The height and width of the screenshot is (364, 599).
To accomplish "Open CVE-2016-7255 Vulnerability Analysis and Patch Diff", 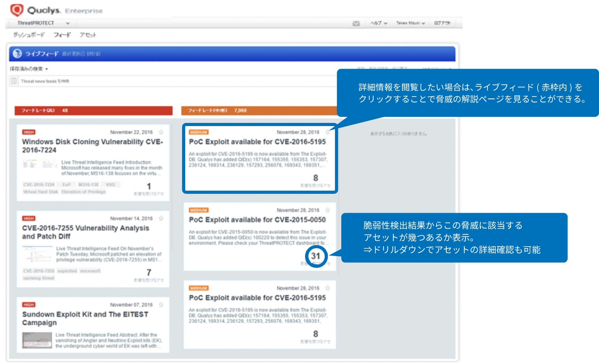I will [86, 232].
